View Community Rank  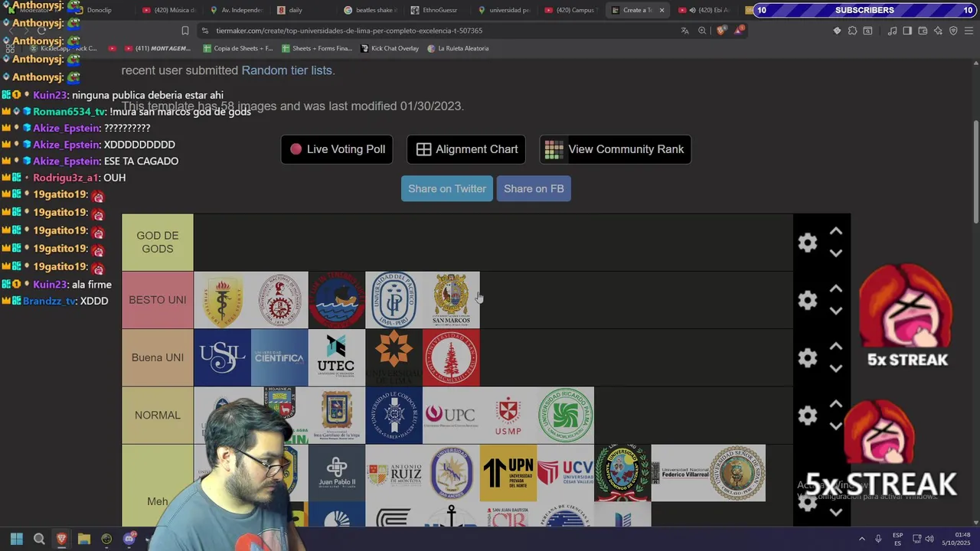[616, 149]
